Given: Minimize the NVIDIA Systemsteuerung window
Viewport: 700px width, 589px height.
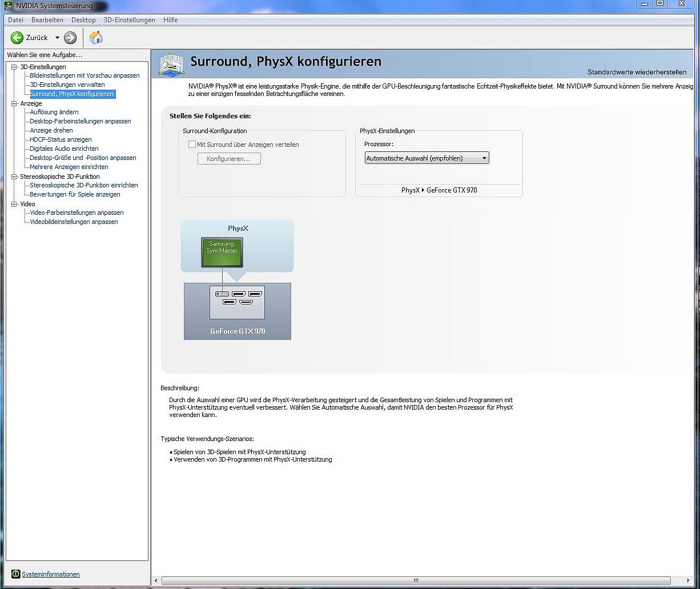Looking at the screenshot, I should click(x=645, y=4).
